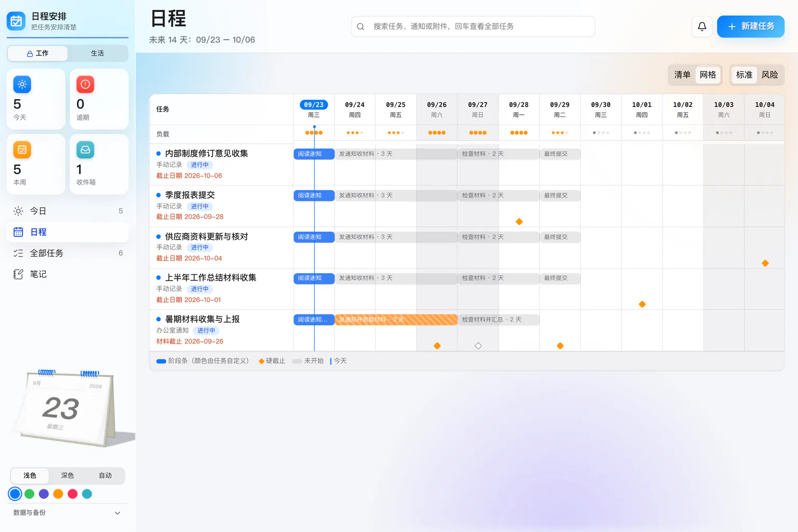Open the 收件箱 inbox card icon
Image resolution: width=798 pixels, height=532 pixels.
tap(85, 150)
